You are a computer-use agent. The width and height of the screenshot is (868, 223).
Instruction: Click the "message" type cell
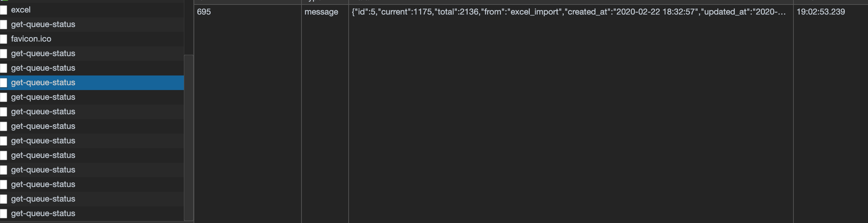point(321,12)
